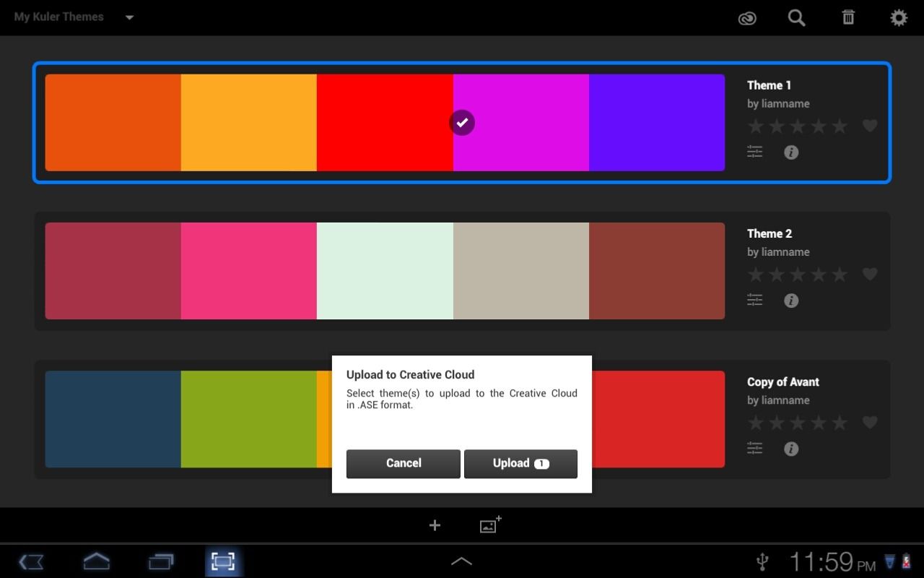
Task: Open the search icon
Action: pyautogui.click(x=796, y=17)
